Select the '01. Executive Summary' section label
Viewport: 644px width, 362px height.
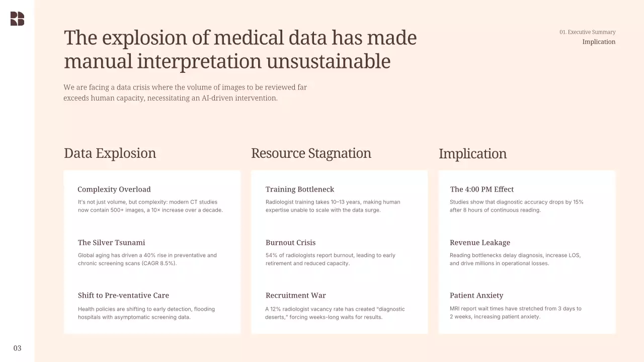pyautogui.click(x=587, y=32)
